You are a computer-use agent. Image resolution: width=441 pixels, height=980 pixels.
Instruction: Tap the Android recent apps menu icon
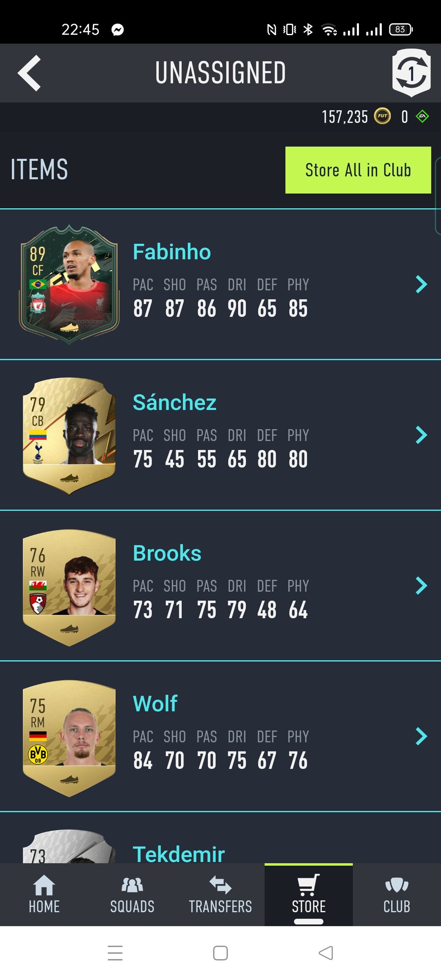[115, 953]
